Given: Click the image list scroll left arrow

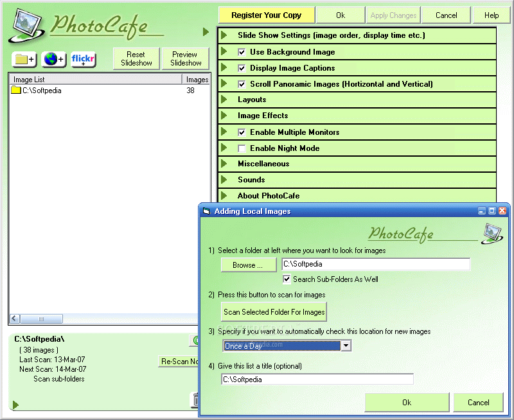Looking at the screenshot, I should pyautogui.click(x=15, y=319).
